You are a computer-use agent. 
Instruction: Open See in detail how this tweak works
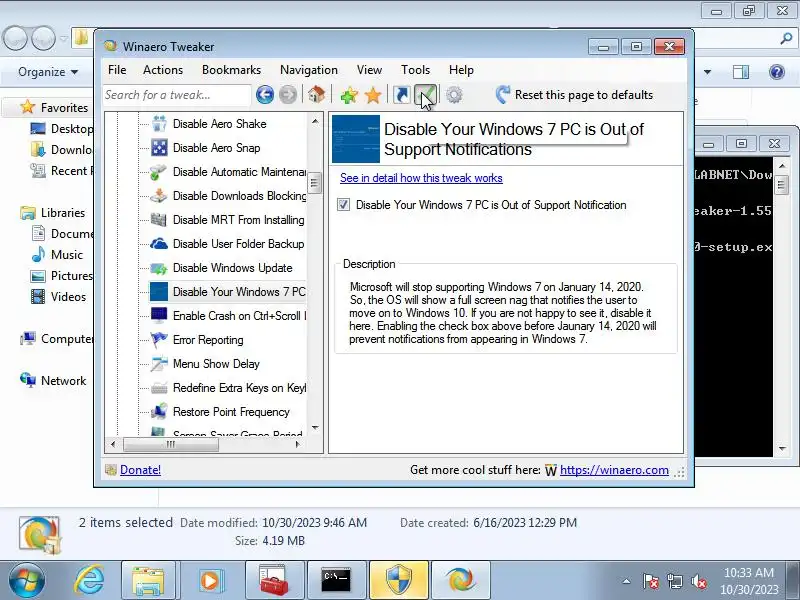(x=421, y=178)
